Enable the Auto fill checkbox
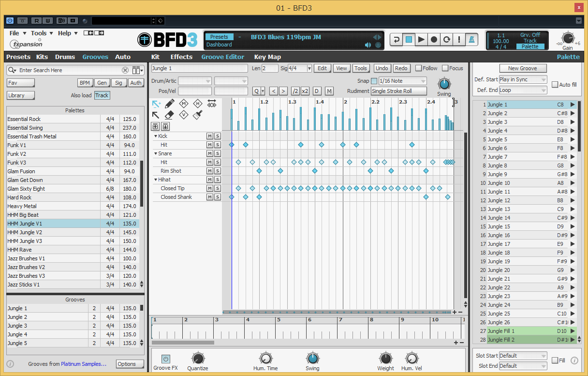Viewport: 588px width, 376px height. pyautogui.click(x=555, y=85)
